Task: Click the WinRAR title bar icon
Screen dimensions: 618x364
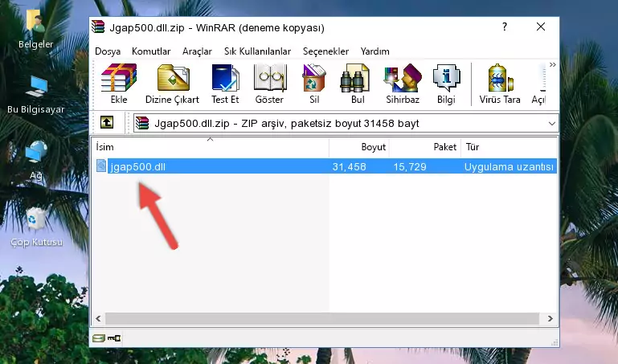Action: click(x=98, y=27)
